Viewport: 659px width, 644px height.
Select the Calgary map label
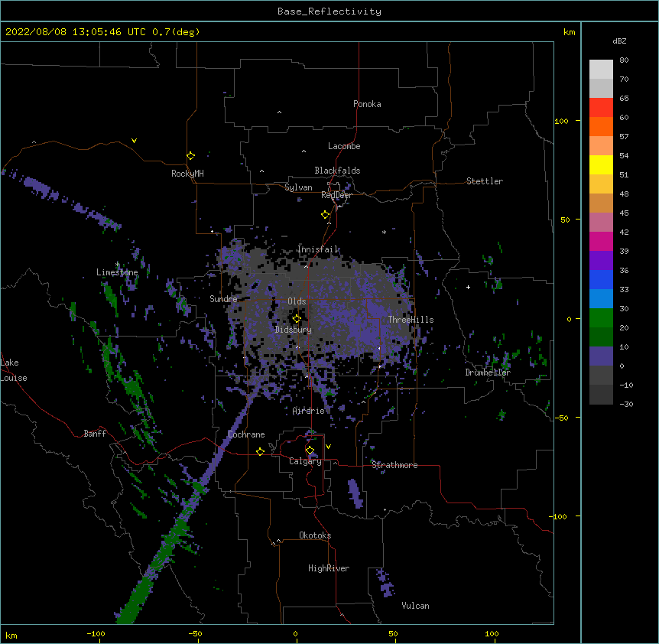(x=306, y=461)
